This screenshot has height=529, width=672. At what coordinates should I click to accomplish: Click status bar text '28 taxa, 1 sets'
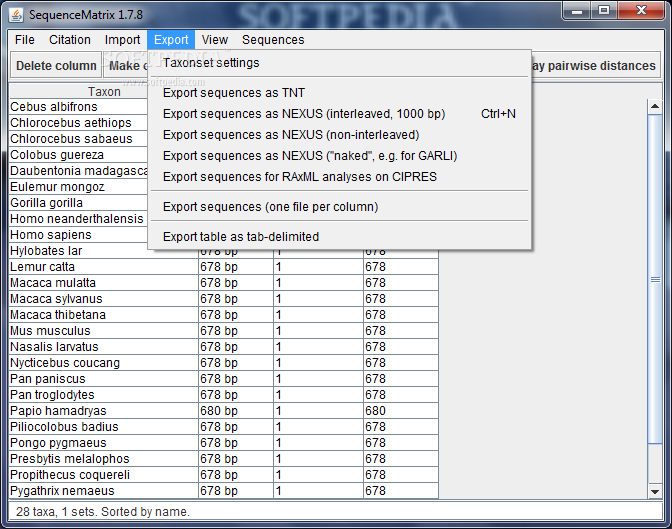pyautogui.click(x=56, y=512)
